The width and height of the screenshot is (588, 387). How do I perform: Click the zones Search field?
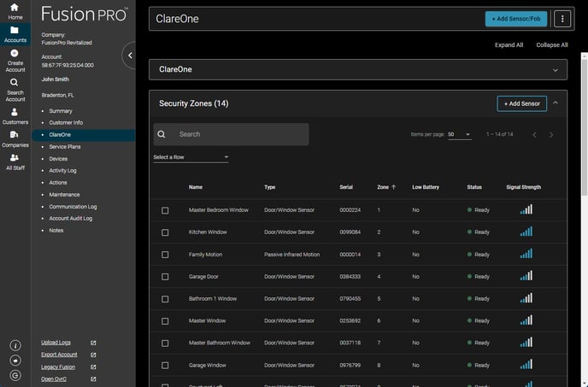pos(231,134)
